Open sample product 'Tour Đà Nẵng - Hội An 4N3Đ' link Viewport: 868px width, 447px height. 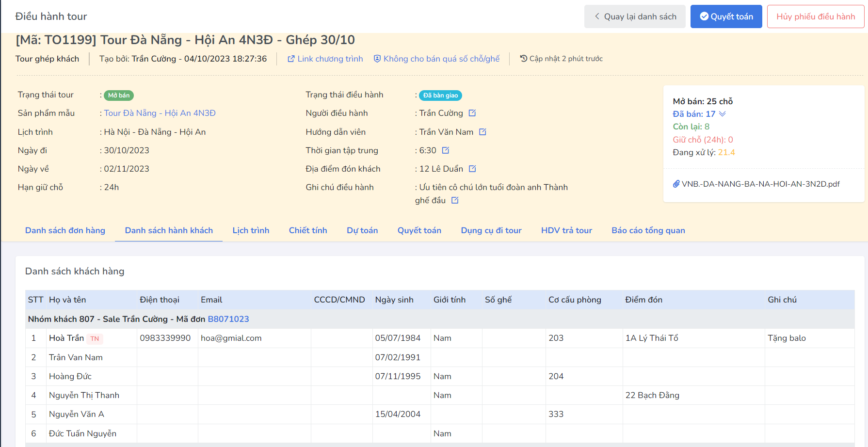coord(160,113)
